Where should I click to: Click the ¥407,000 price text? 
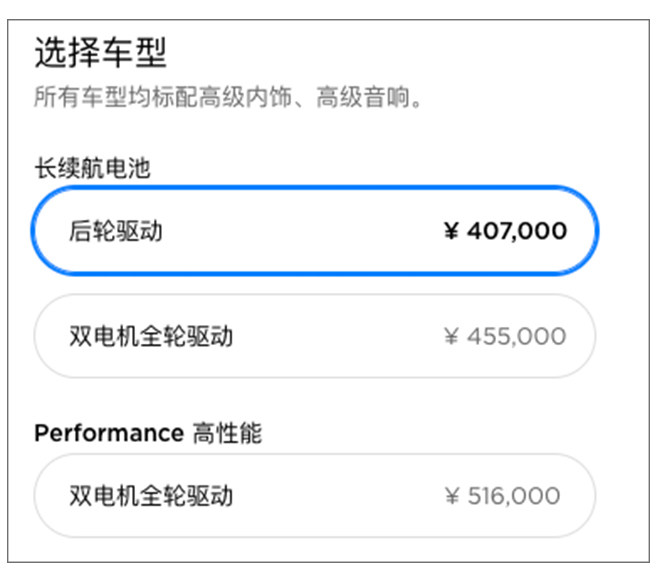(x=506, y=232)
